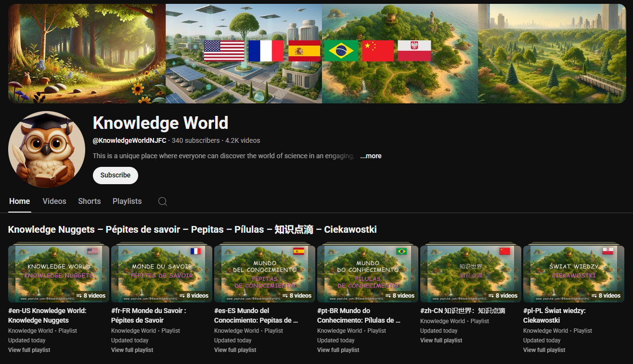Click the Spanish flag in the banner

[304, 51]
